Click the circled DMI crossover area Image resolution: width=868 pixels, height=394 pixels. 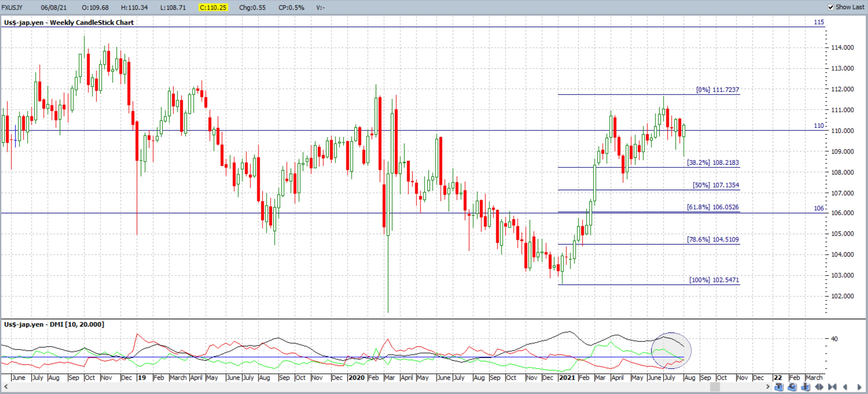[x=671, y=351]
